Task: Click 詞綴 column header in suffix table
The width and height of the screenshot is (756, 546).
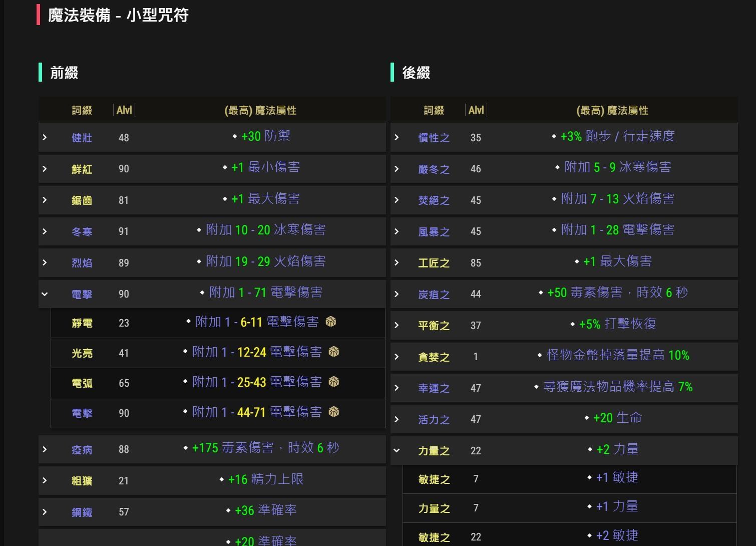Action: click(434, 110)
